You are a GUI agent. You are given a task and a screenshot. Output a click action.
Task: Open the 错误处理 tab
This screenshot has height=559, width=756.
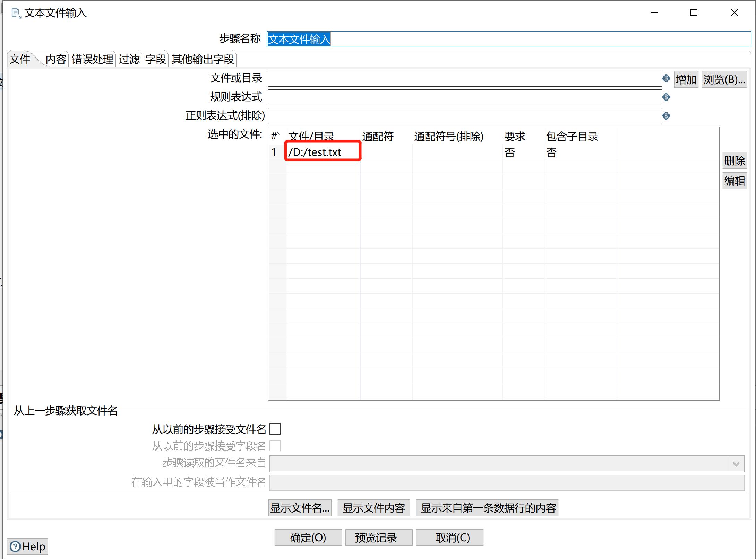(x=93, y=59)
